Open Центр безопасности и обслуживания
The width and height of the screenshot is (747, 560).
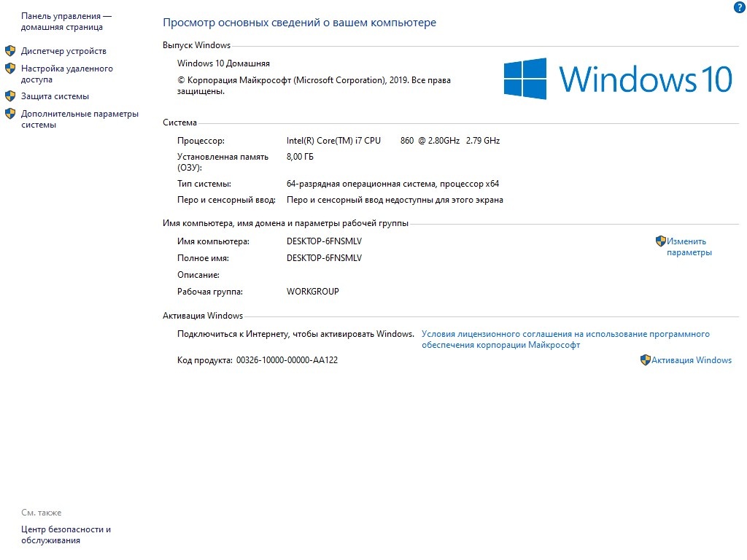click(66, 534)
